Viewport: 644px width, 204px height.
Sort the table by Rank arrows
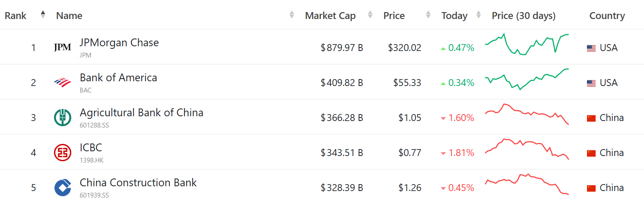click(43, 15)
